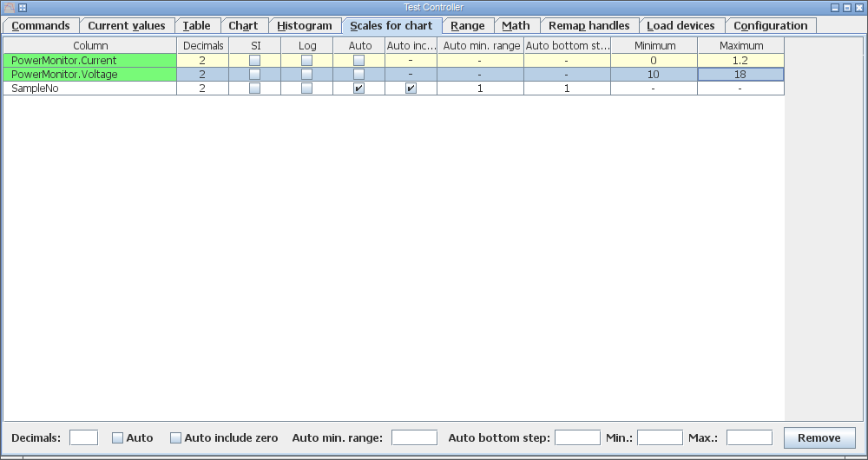Click the Auto column header

coord(359,46)
